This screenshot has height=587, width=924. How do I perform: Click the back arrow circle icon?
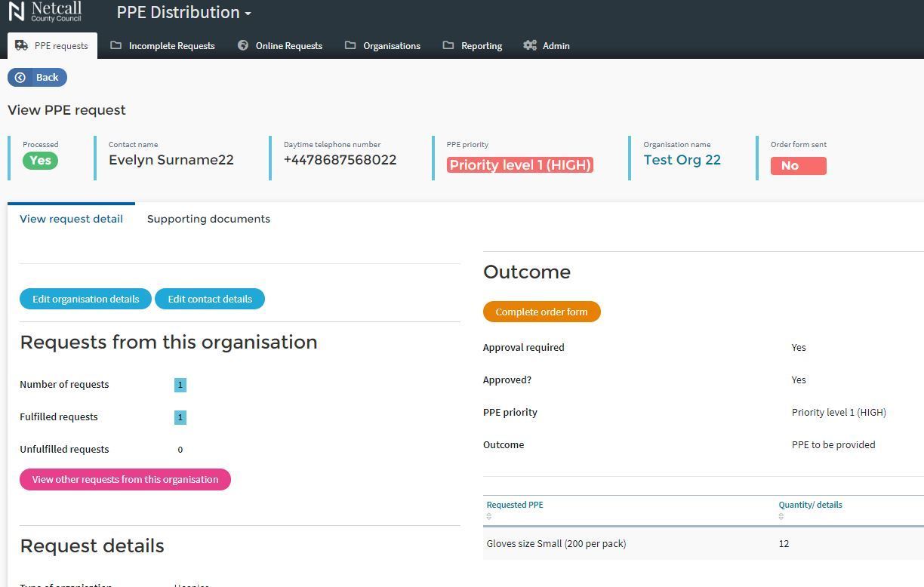click(x=20, y=78)
